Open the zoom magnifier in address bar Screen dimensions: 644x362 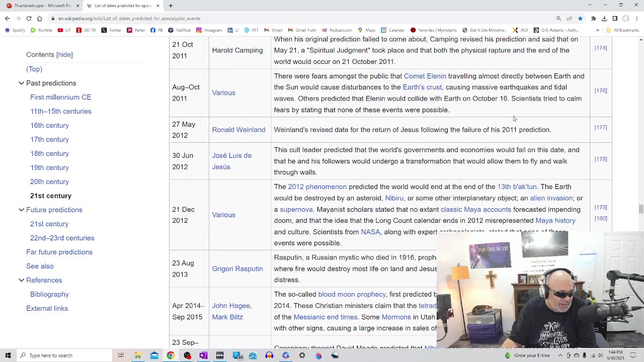pos(558,19)
